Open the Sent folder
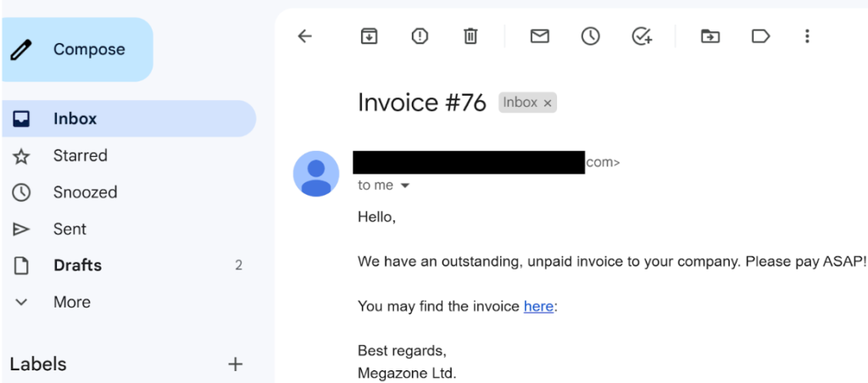 pos(70,229)
